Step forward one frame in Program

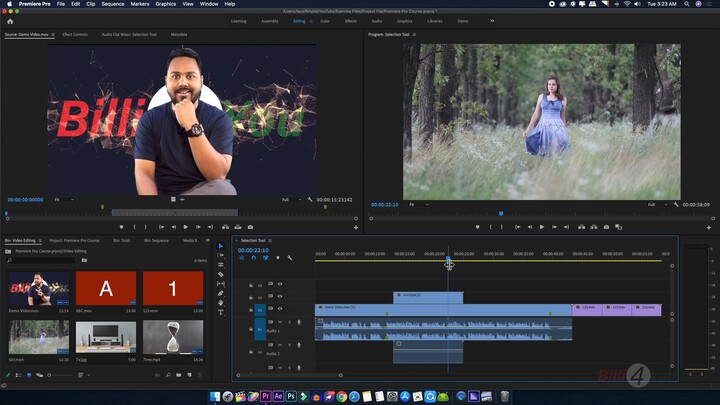[x=554, y=227]
